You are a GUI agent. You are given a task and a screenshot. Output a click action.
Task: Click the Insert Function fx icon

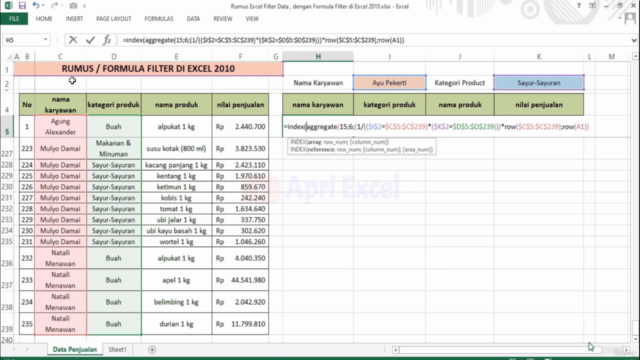[x=107, y=40]
